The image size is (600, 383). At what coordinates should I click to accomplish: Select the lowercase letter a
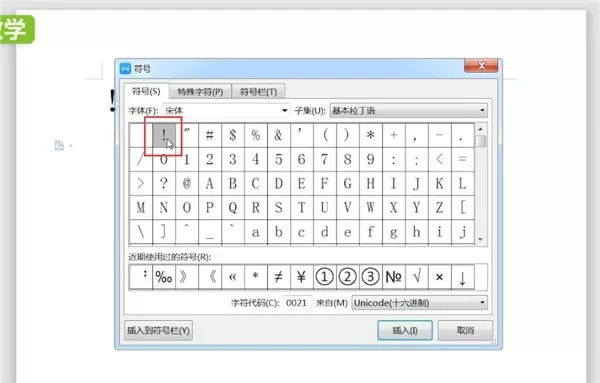pos(256,232)
